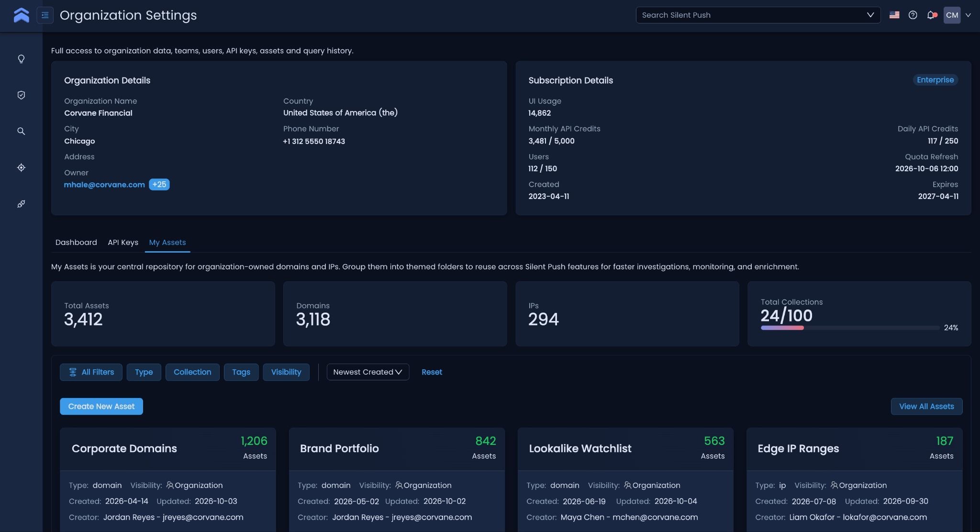Open the plug integrations sidebar icon
The height and width of the screenshot is (532, 980).
[x=21, y=204]
